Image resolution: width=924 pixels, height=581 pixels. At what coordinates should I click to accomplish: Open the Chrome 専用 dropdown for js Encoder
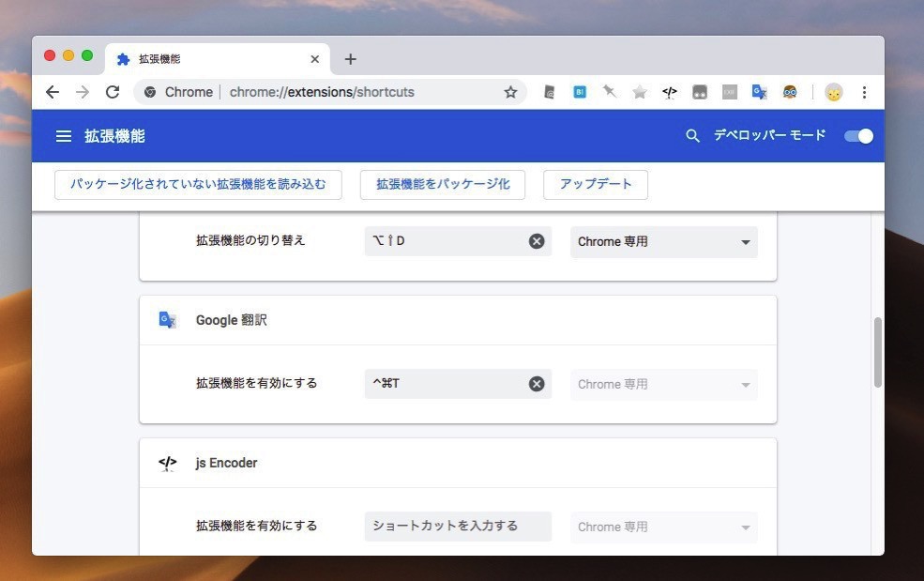(663, 527)
